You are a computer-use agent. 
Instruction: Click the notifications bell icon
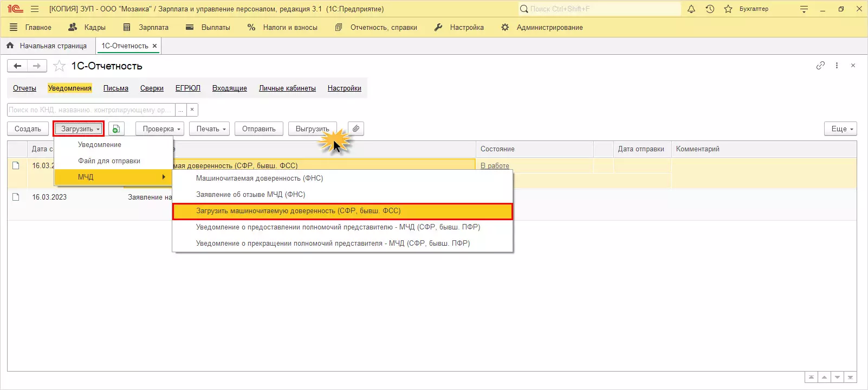(x=691, y=9)
